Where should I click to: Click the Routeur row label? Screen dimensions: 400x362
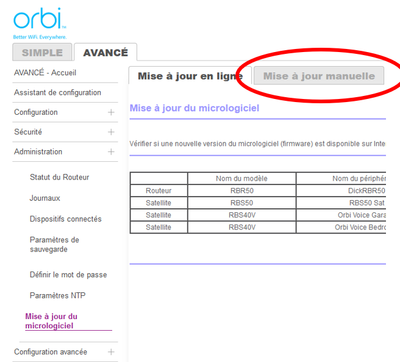(x=159, y=191)
